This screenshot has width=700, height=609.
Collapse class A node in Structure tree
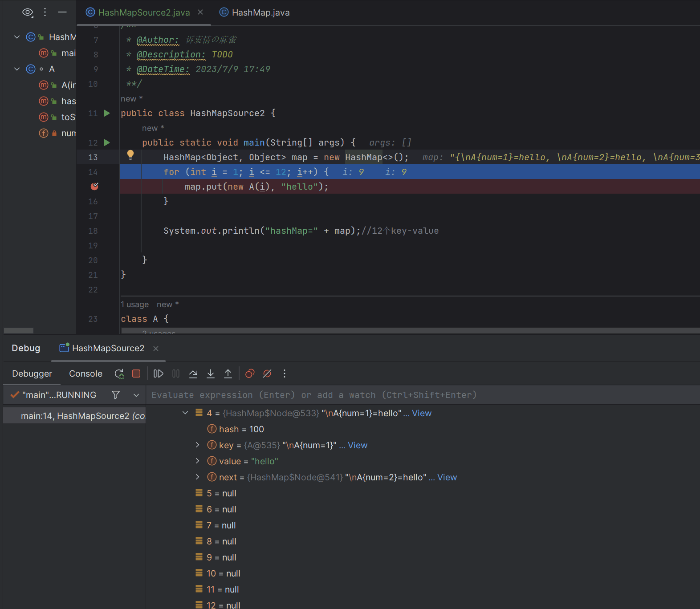17,69
